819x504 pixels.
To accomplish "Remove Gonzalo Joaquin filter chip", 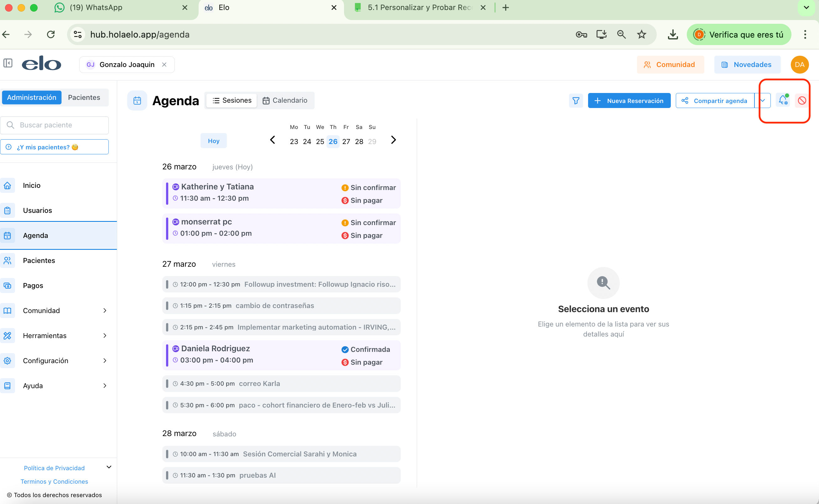I will [164, 65].
